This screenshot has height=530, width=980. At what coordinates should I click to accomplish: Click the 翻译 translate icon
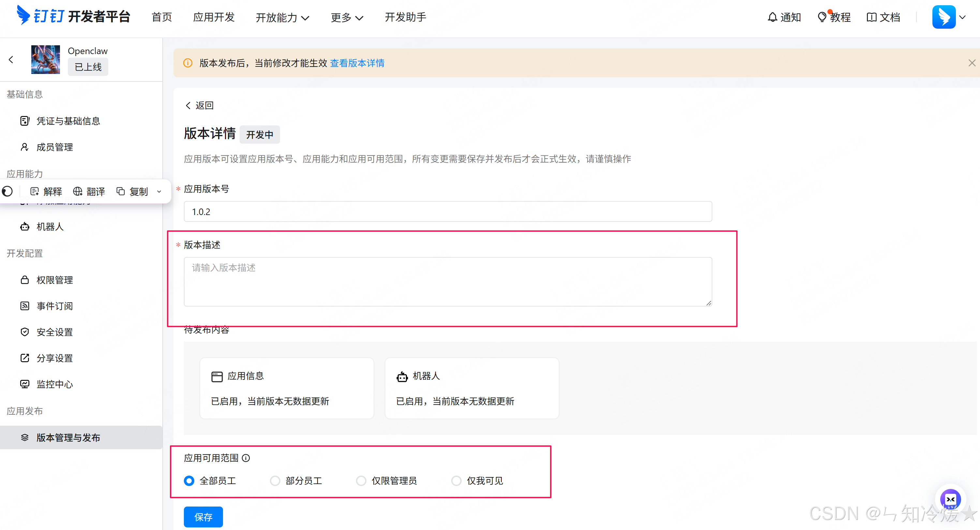(x=89, y=191)
